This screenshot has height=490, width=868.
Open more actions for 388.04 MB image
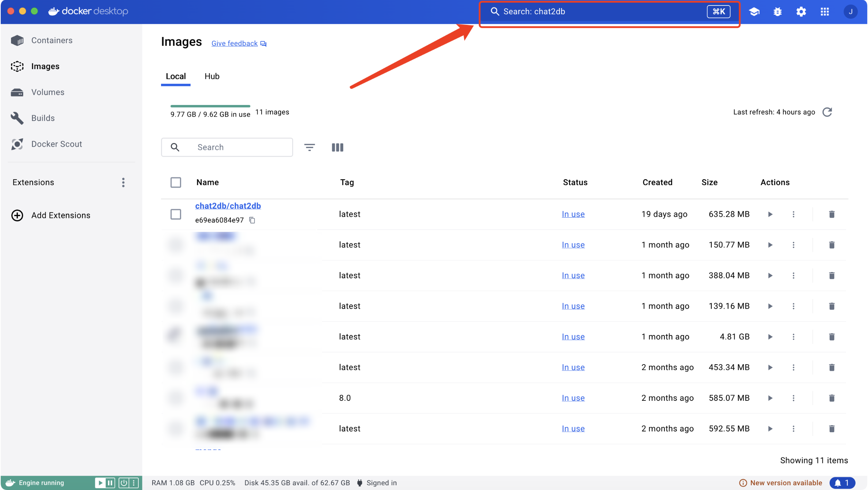point(793,276)
